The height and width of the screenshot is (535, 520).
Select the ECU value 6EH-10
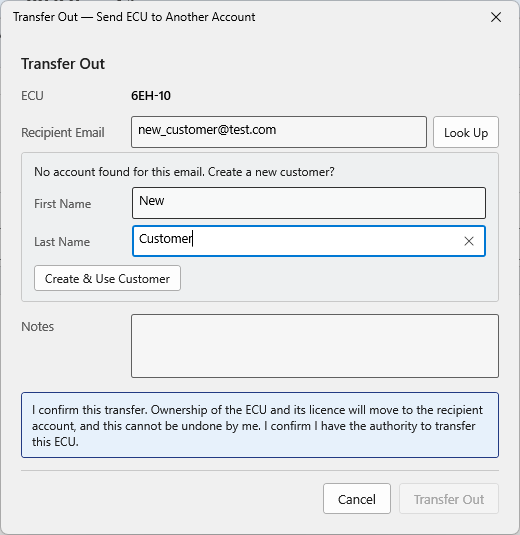(x=151, y=96)
